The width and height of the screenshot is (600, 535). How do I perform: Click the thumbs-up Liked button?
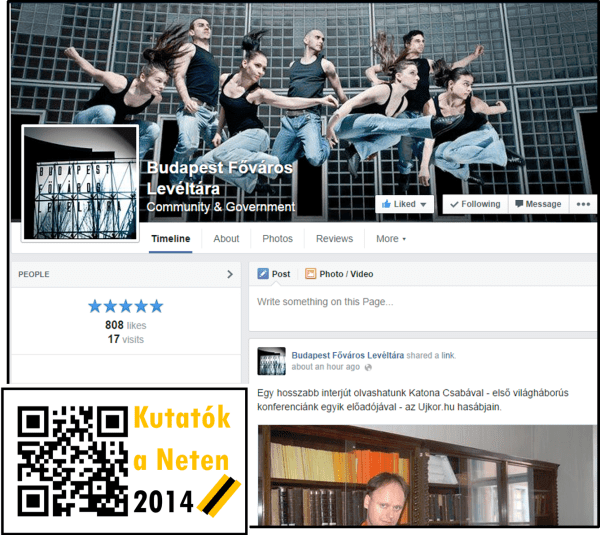pyautogui.click(x=404, y=204)
